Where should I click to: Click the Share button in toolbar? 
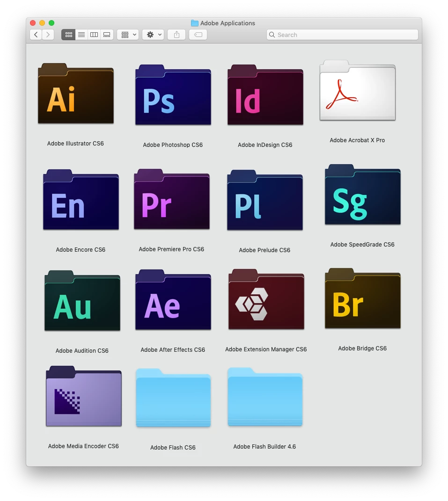pyautogui.click(x=176, y=35)
